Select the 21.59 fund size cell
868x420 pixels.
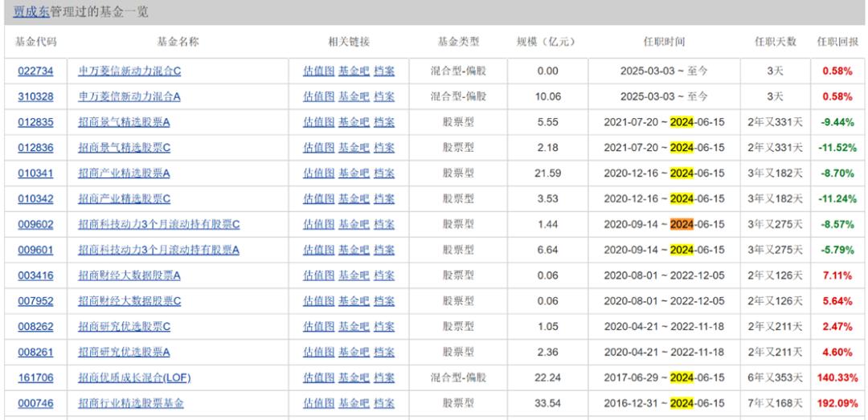point(548,173)
